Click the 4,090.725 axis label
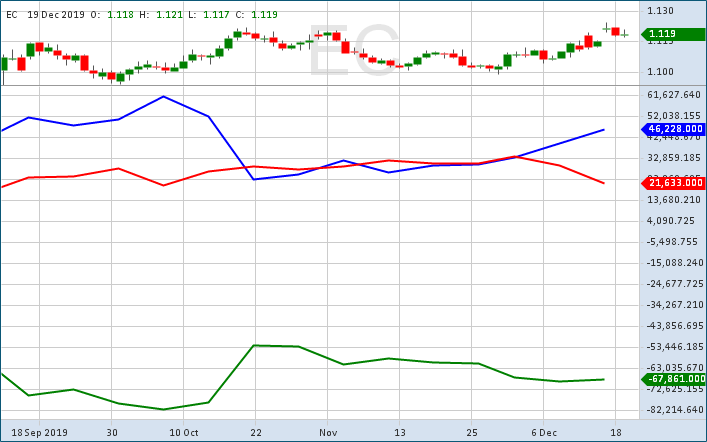 (671, 221)
